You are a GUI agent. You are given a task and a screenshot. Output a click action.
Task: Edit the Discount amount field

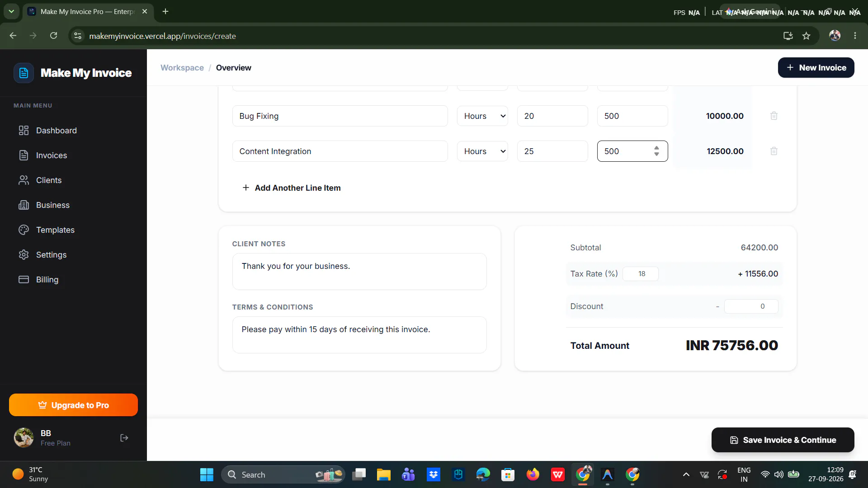pyautogui.click(x=751, y=306)
